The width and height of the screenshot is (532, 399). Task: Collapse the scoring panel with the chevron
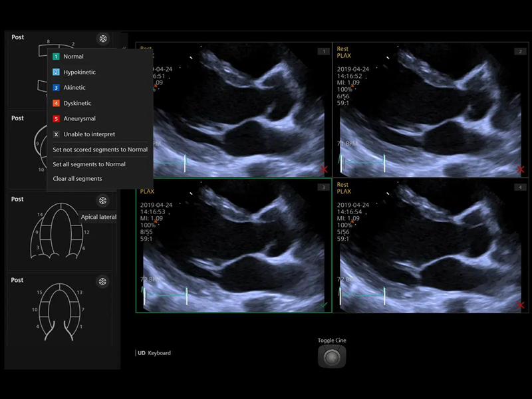[x=124, y=48]
